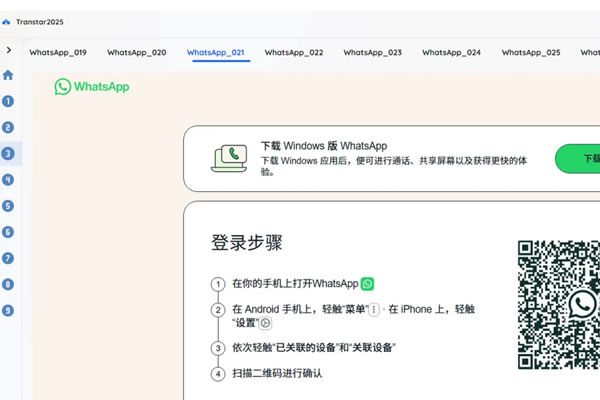600x400 pixels.
Task: Select sidebar group number 8
Action: (x=8, y=284)
